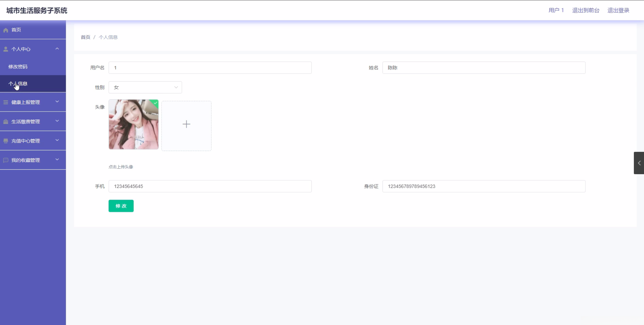Open 修改密码 menu item
The image size is (644, 325).
click(x=18, y=67)
